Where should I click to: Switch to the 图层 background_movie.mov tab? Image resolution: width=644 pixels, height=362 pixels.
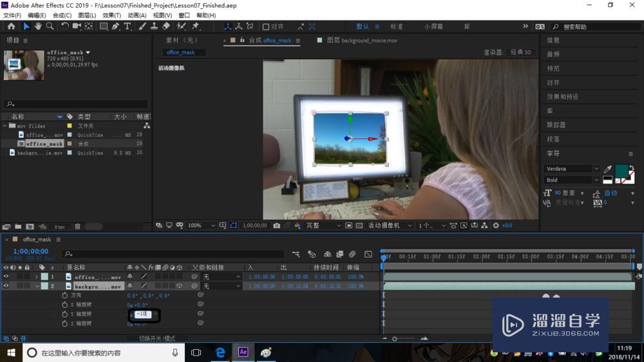pos(362,41)
